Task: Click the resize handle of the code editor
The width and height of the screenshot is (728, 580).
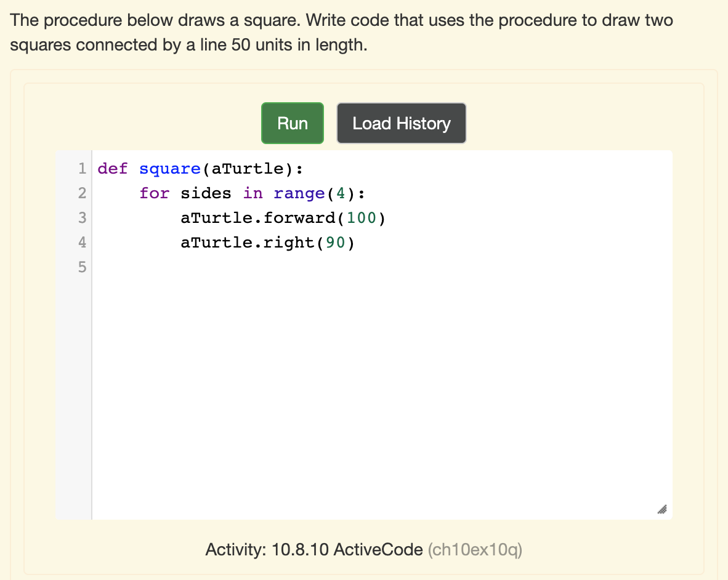Action: (662, 510)
